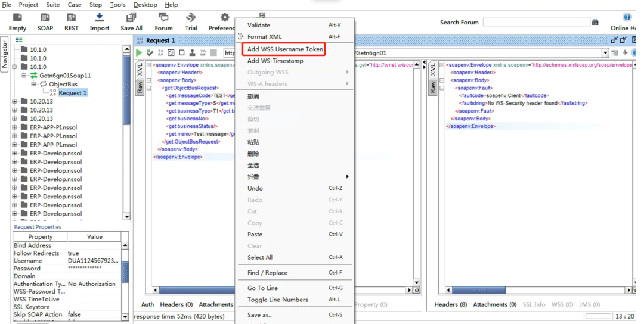The height and width of the screenshot is (324, 644).
Task: Collapse soapenv:Body in the request XML
Action: 148,80
